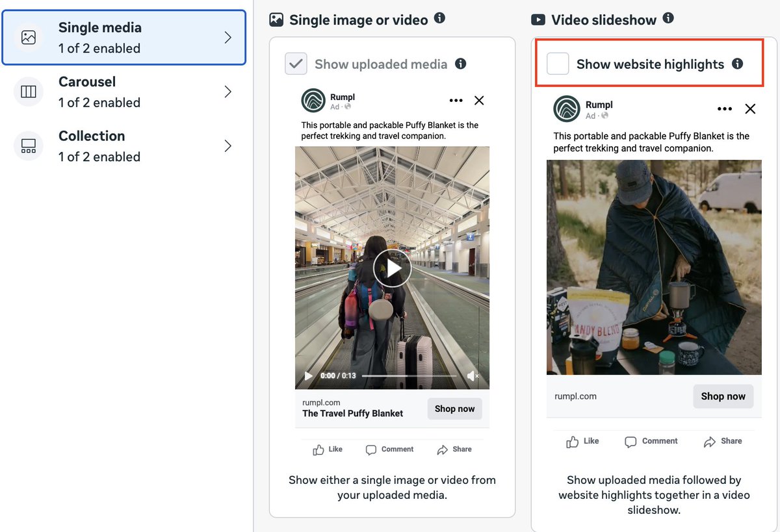Close the video slideshow ad preview
Viewport: 780px width, 532px height.
(750, 108)
